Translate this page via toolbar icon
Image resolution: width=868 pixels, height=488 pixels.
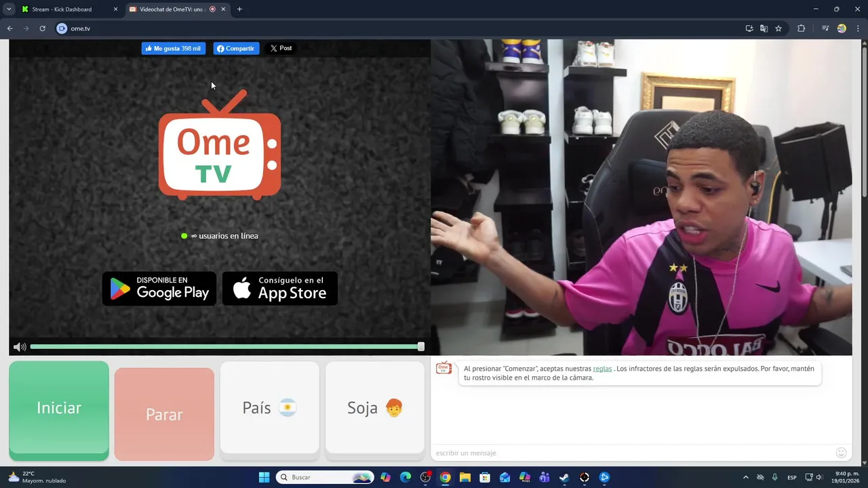(764, 28)
